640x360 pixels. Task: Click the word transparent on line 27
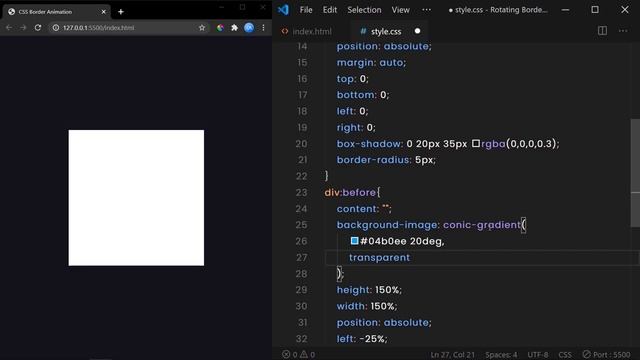click(379, 258)
